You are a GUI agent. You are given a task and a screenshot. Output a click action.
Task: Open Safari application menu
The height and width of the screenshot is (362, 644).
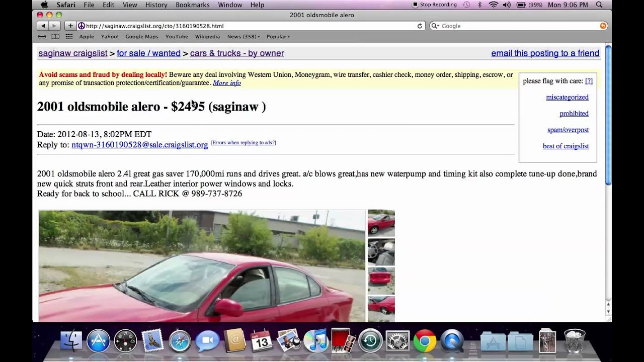[66, 5]
